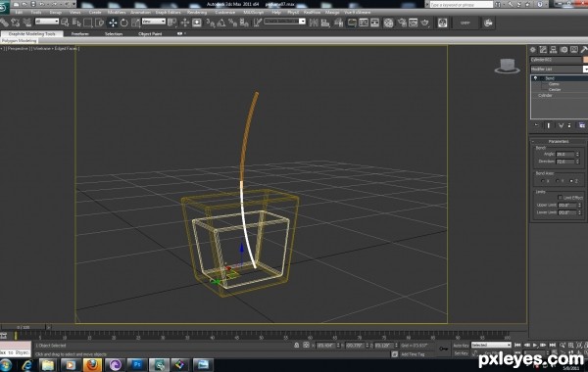Open Select by Name dialog
The width and height of the screenshot is (588, 372).
pyautogui.click(x=76, y=23)
